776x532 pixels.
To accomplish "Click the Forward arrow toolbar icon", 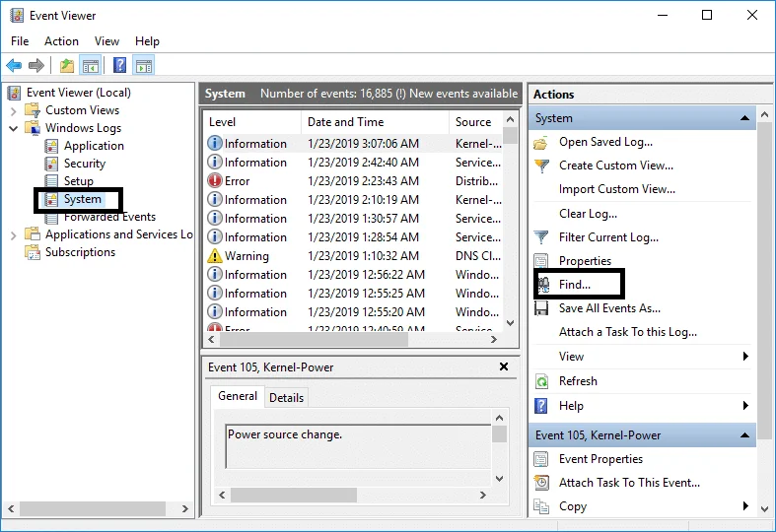I will pyautogui.click(x=36, y=65).
